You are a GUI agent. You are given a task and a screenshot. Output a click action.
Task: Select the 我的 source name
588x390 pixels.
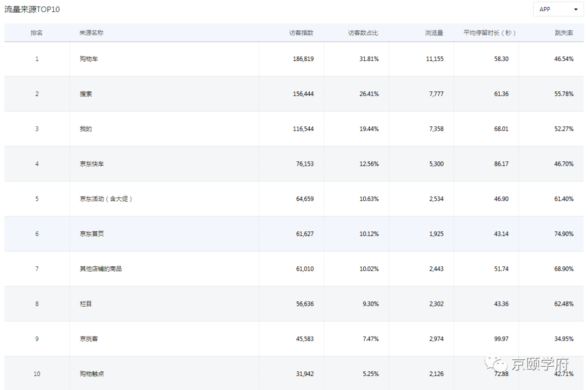85,129
